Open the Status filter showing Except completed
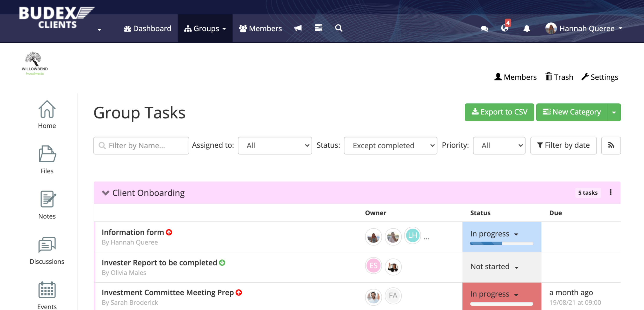644x310 pixels. pyautogui.click(x=391, y=145)
